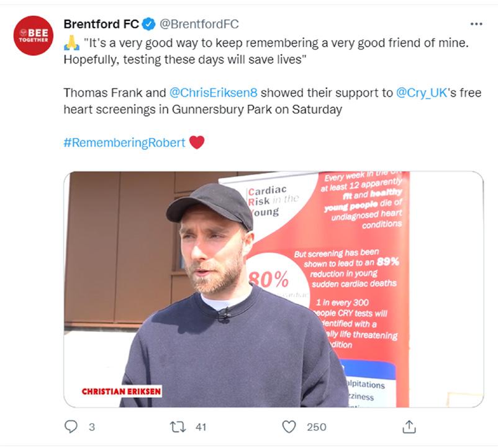Open the three-dot more options menu
The image size is (498, 448).
[476, 24]
